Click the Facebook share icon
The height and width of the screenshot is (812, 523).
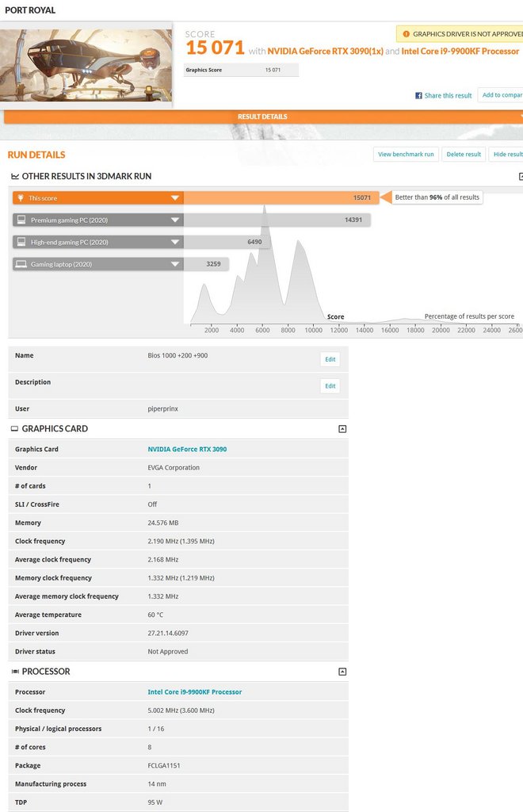coord(418,96)
